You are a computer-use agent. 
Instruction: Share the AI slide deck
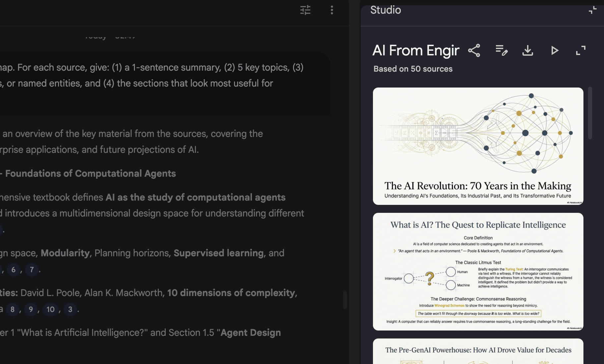[x=474, y=50]
